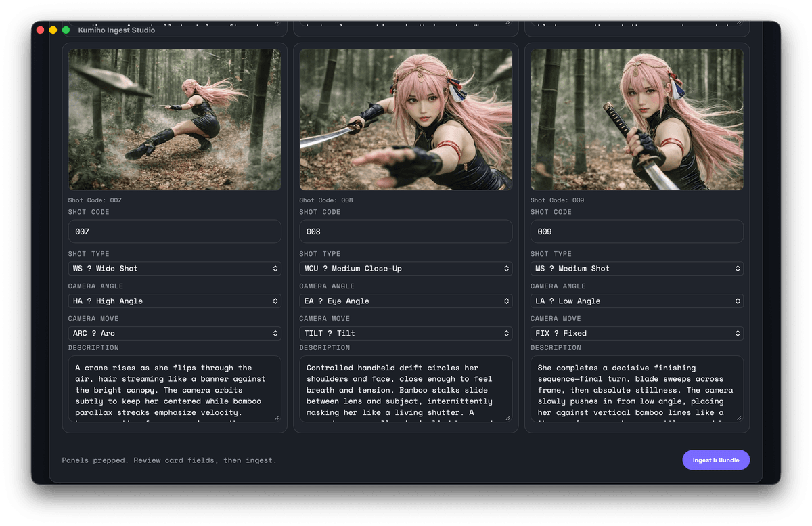The image size is (812, 526).
Task: Open Camera Move dropdown showing Arc
Action: (175, 334)
